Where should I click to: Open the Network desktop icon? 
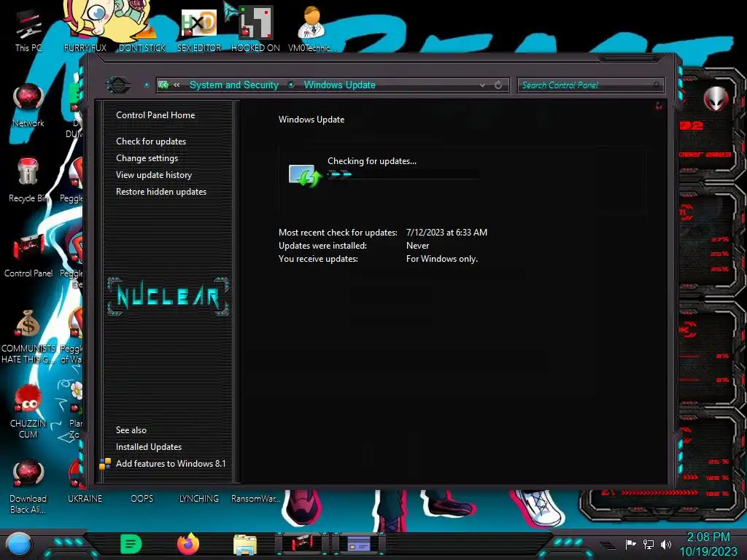point(28,105)
